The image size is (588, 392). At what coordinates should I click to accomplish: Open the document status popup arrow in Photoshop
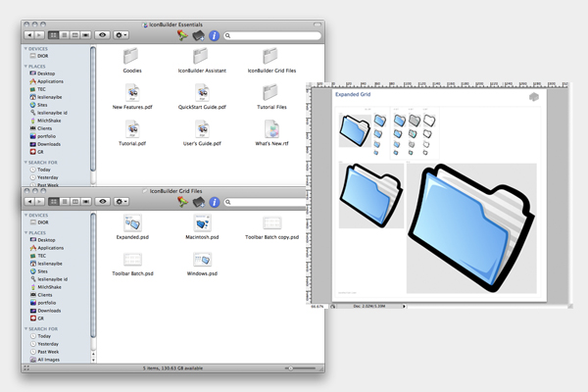404,307
